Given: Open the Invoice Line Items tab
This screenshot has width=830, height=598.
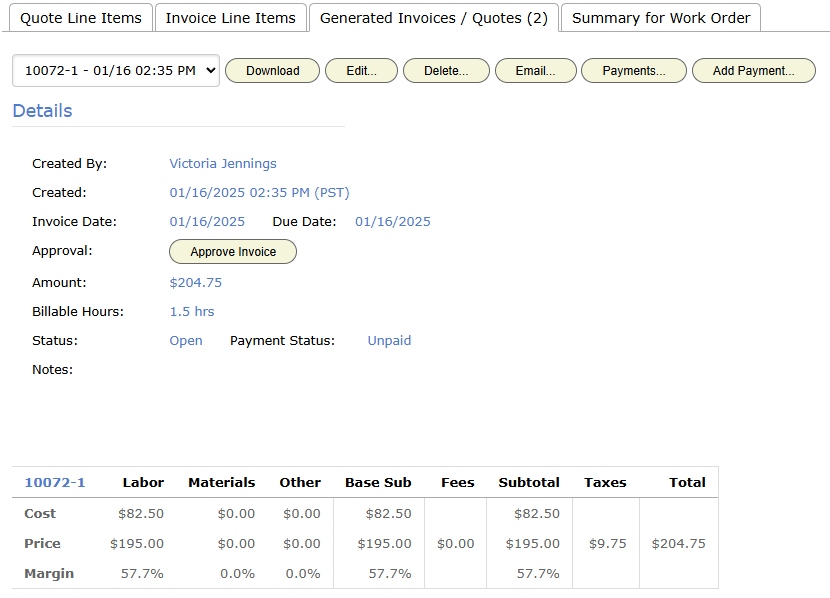Looking at the screenshot, I should click(x=231, y=18).
